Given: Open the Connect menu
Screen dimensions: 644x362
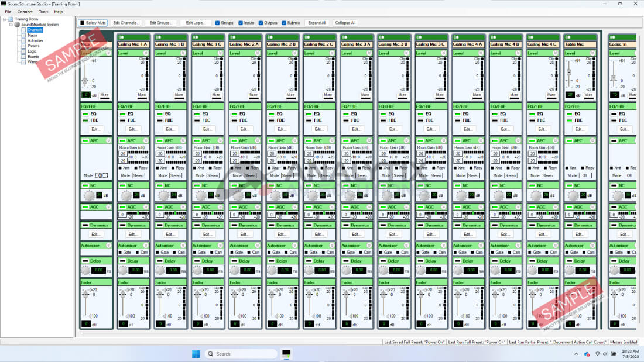Looking at the screenshot, I should point(25,12).
